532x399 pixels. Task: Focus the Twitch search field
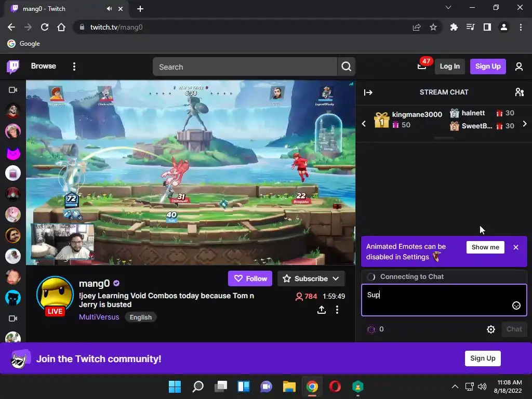tap(245, 67)
